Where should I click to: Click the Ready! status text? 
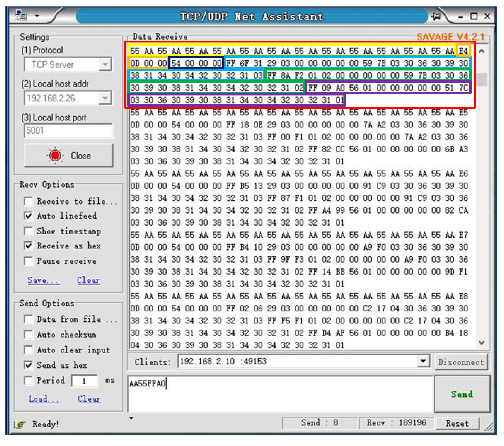click(x=46, y=424)
